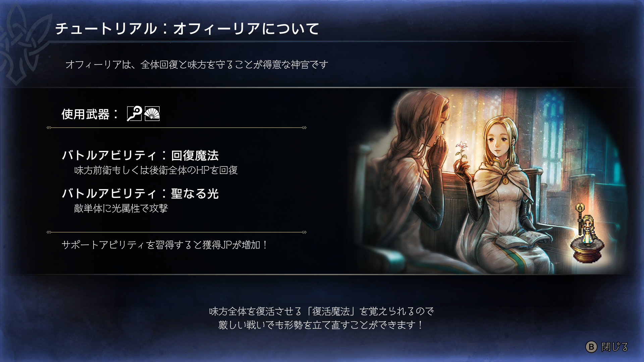This screenshot has height=362, width=644.
Task: Click the 復活魔法 hint text at the bottom
Action: 321,318
